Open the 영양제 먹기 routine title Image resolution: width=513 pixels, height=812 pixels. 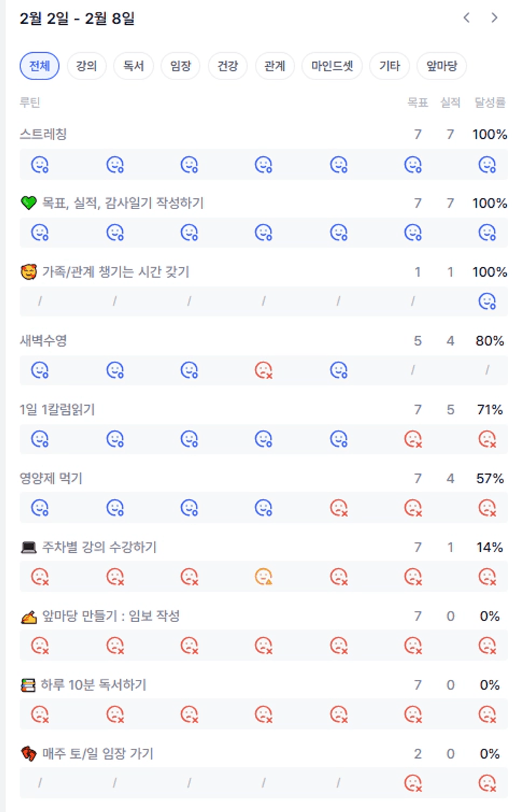[x=51, y=478]
